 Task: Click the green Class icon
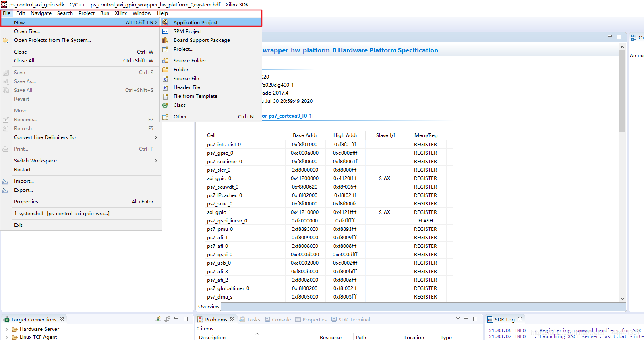166,105
